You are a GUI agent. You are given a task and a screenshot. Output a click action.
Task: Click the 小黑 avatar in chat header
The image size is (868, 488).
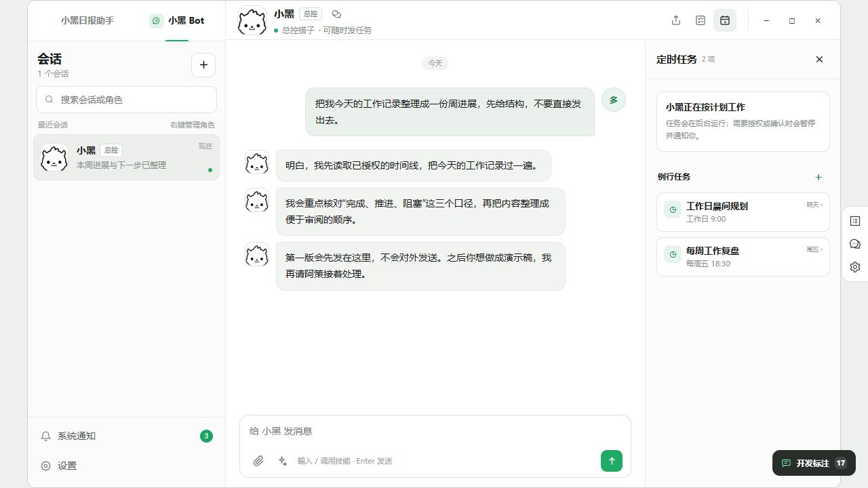pyautogui.click(x=252, y=21)
